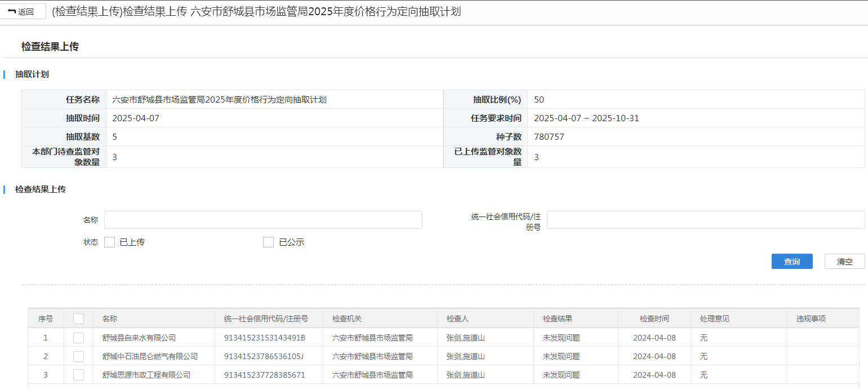Toggle the 已公示 status checkbox
This screenshot has height=389, width=868.
pos(269,242)
